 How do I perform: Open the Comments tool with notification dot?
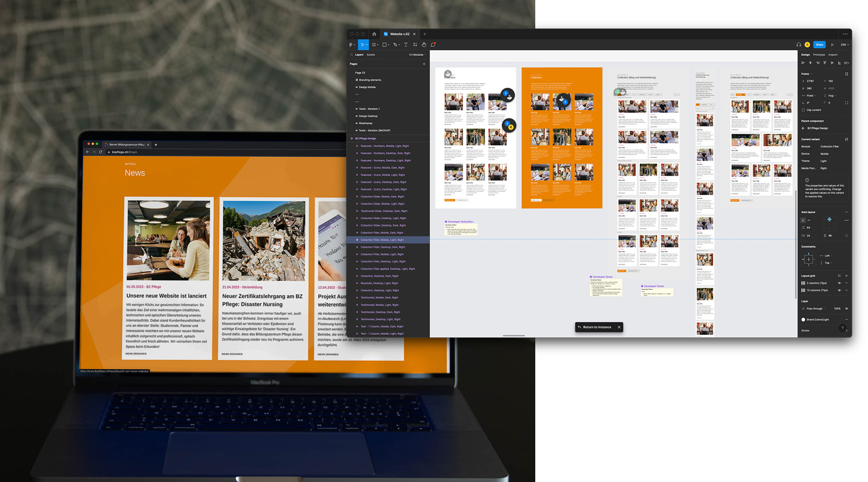coord(433,45)
